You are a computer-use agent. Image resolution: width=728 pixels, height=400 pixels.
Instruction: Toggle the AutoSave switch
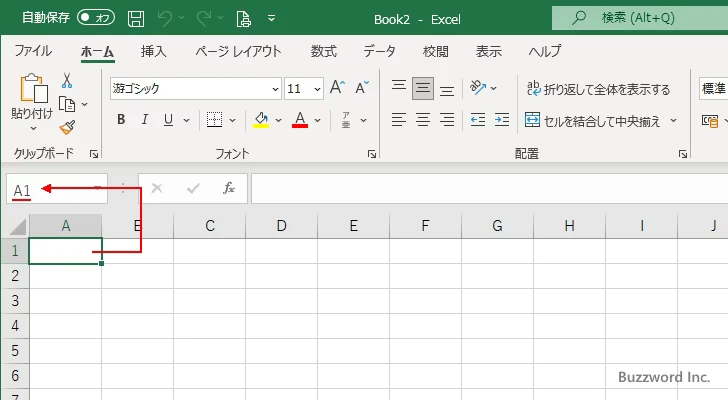(96, 18)
